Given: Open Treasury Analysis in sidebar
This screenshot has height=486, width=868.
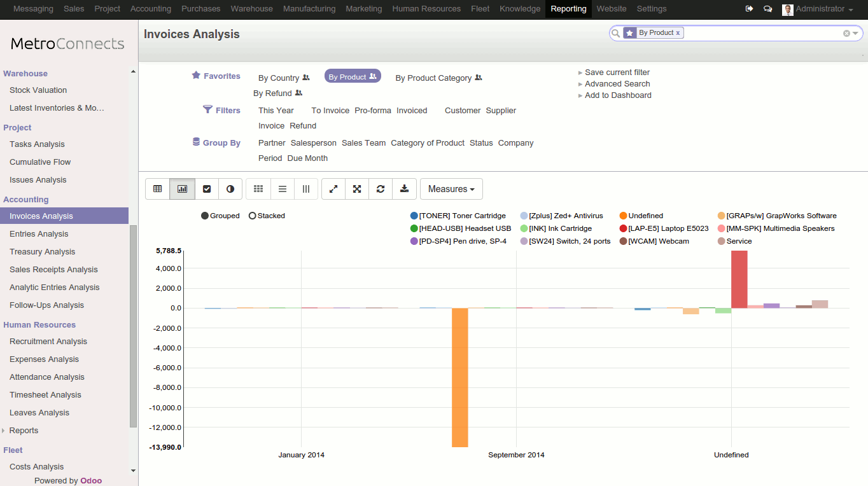Looking at the screenshot, I should [42, 252].
